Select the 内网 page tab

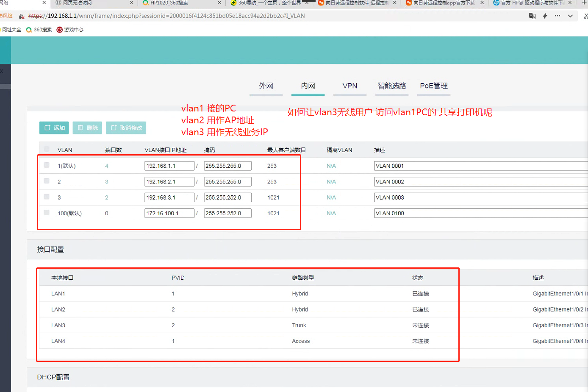click(x=308, y=86)
